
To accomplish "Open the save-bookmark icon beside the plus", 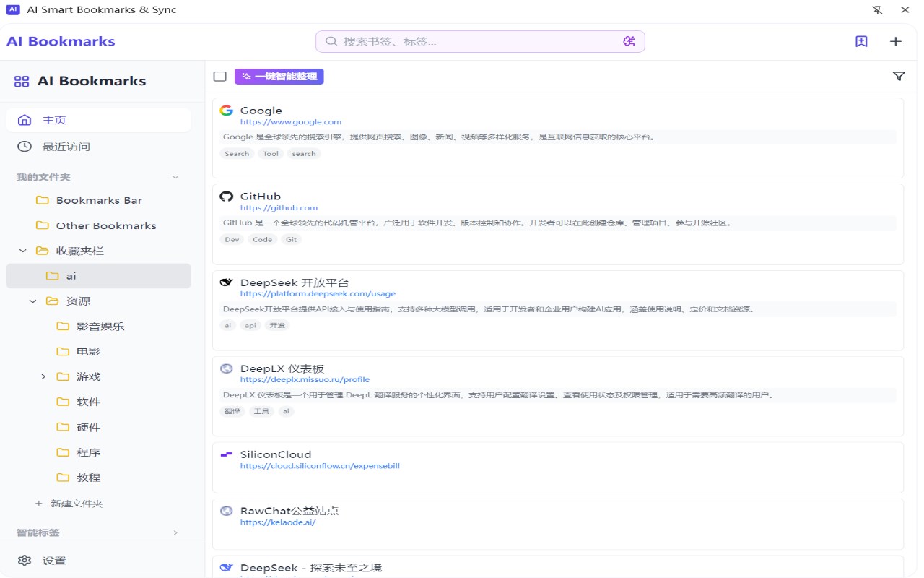I will click(x=861, y=41).
